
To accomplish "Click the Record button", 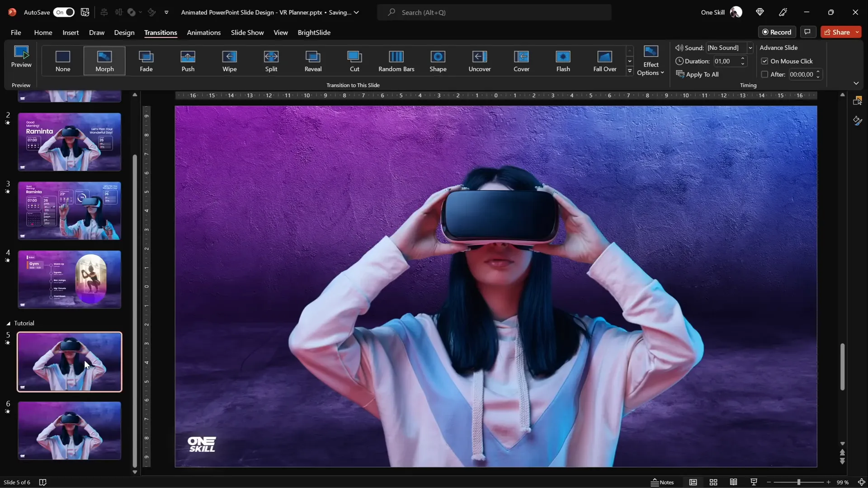I will click(777, 32).
